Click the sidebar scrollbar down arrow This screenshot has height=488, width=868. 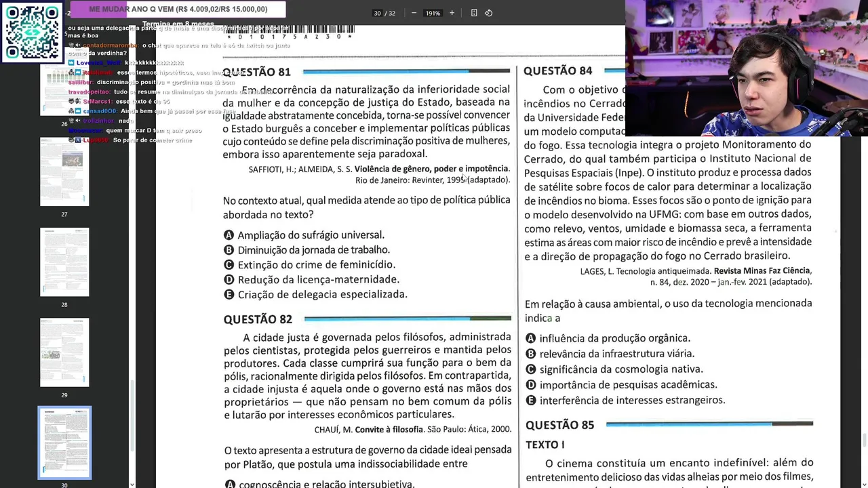tap(132, 484)
